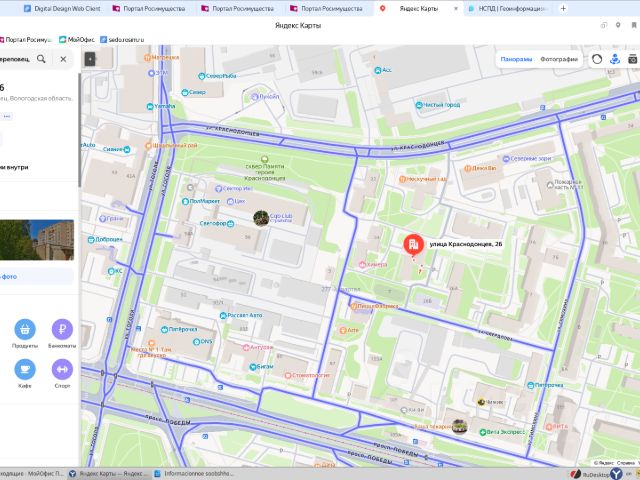Click the red building marker at Краснодонцев 2Б
The width and height of the screenshot is (640, 480).
click(x=413, y=244)
